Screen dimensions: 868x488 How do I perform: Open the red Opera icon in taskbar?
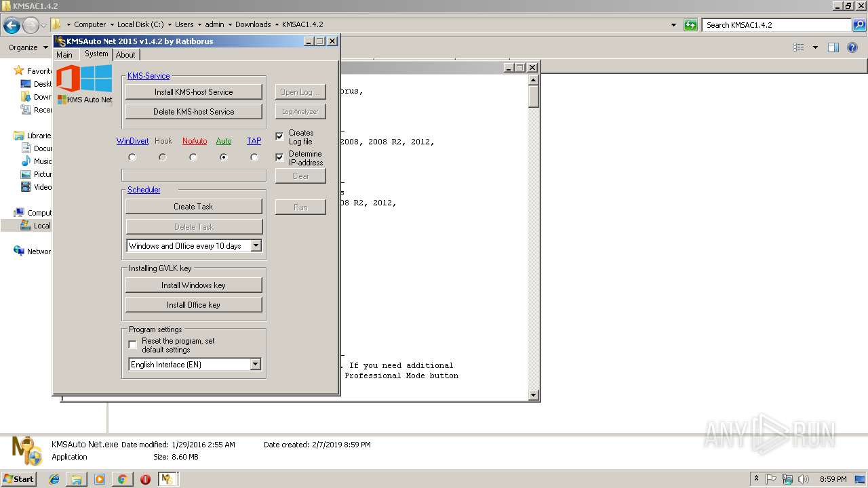(145, 479)
